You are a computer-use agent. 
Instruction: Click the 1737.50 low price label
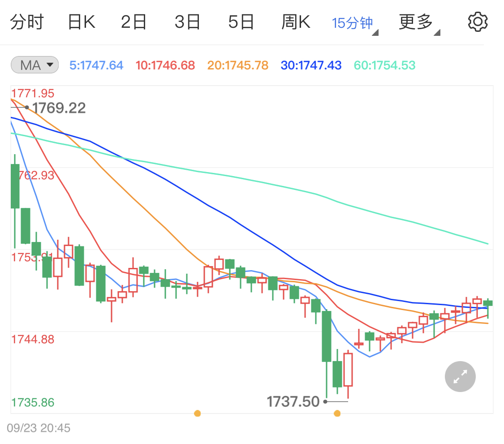pyautogui.click(x=292, y=402)
